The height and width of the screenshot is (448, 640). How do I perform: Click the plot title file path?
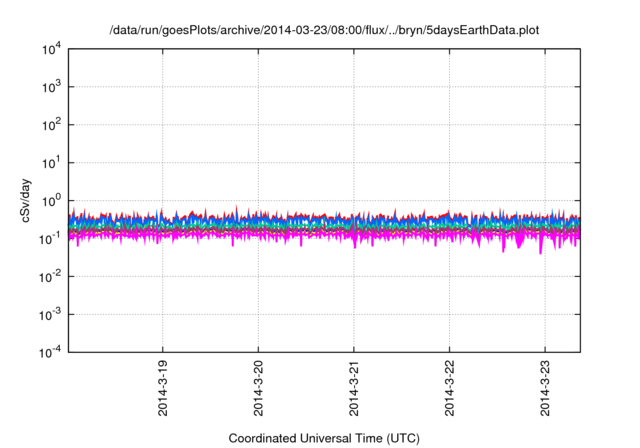click(x=324, y=31)
